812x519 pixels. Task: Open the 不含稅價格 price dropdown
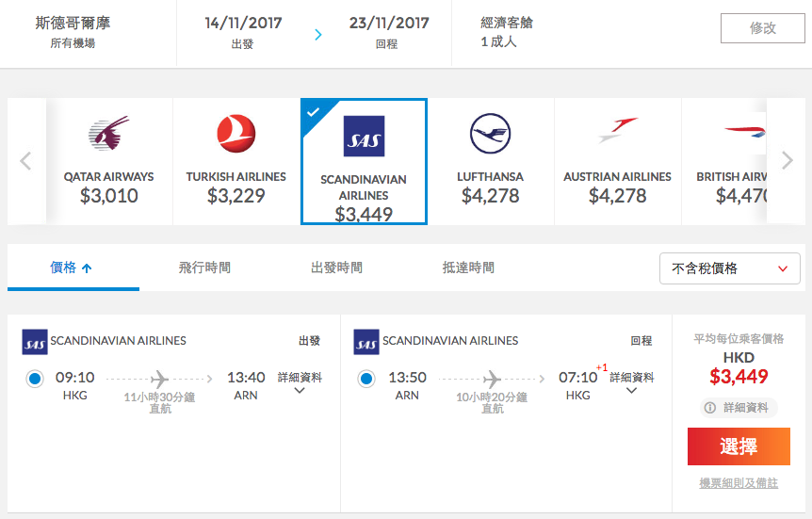[730, 268]
